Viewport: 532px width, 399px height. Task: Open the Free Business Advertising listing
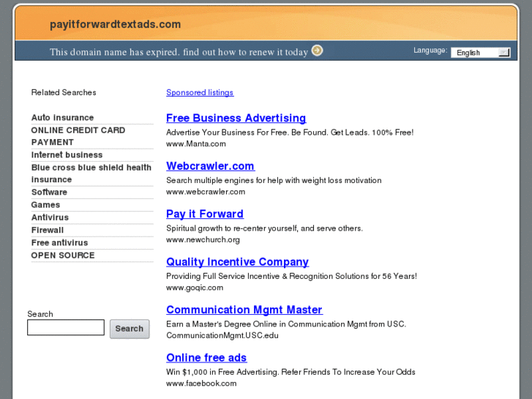pos(236,118)
